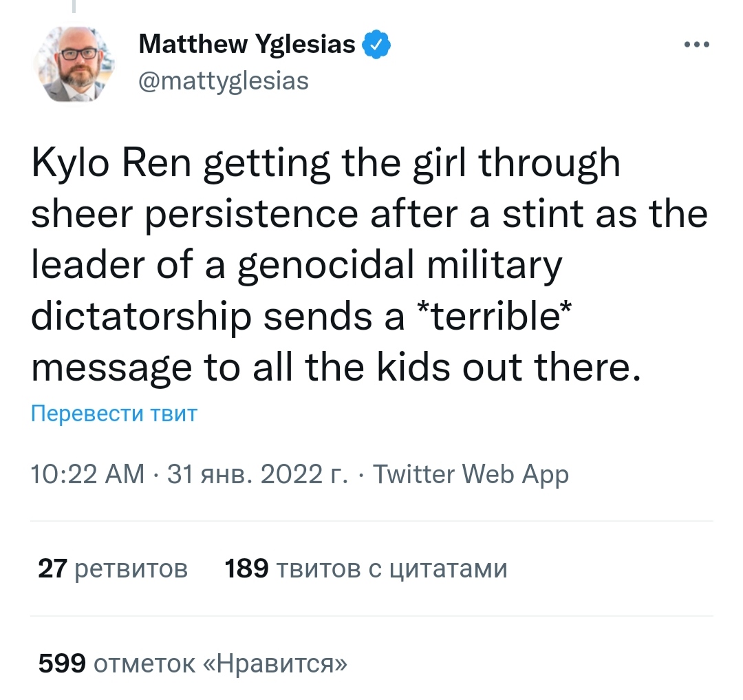Open the @mattyglesias handle link
743x700 pixels.
[x=224, y=81]
